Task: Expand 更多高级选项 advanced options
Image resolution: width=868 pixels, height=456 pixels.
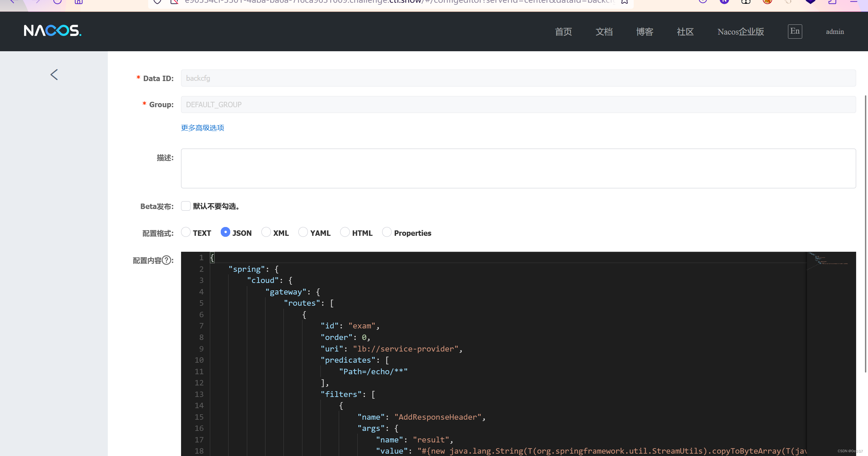Action: [x=202, y=128]
